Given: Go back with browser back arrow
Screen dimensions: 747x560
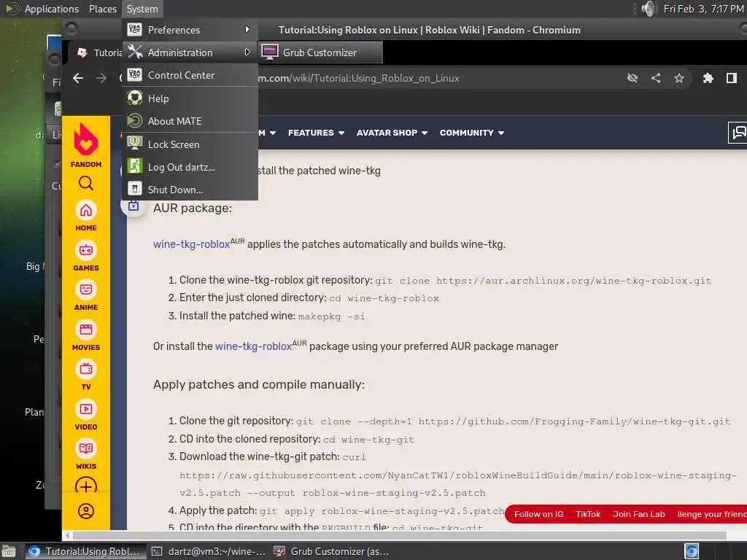Looking at the screenshot, I should (78, 78).
